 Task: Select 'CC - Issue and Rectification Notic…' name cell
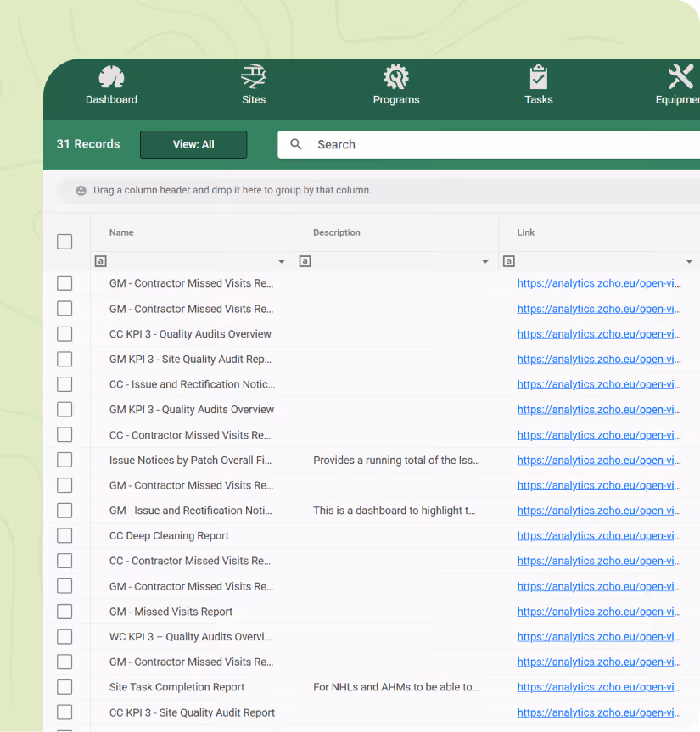pos(192,385)
